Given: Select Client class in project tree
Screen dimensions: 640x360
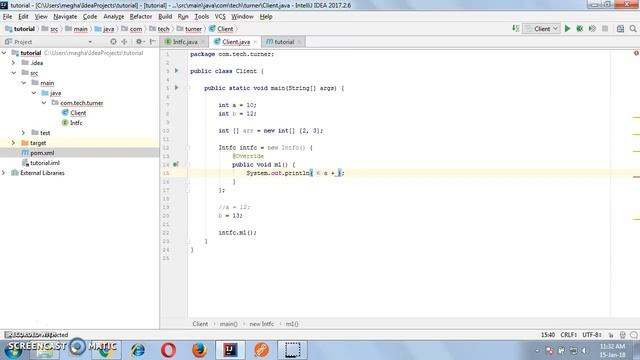Looking at the screenshot, I should [x=78, y=113].
